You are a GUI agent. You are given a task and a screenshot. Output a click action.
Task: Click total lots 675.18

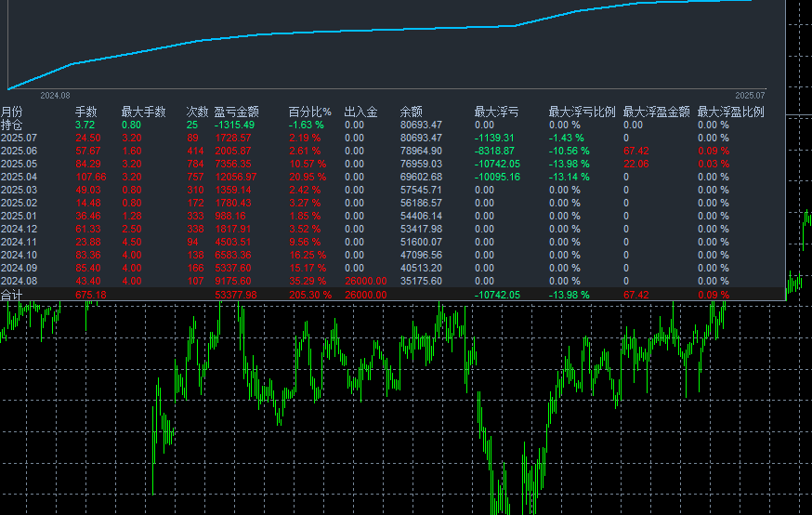tap(91, 295)
